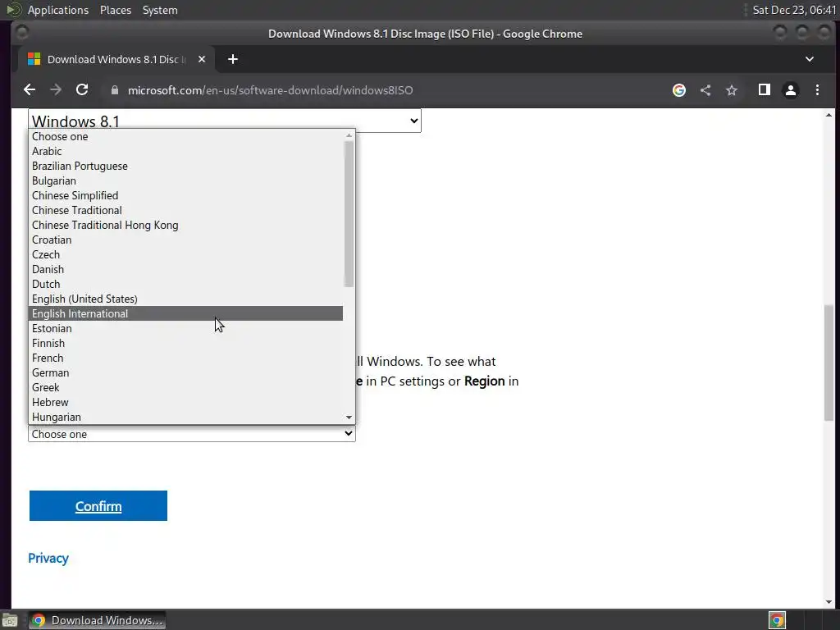840x630 pixels.
Task: Choose Dutch language option
Action: pyautogui.click(x=186, y=284)
